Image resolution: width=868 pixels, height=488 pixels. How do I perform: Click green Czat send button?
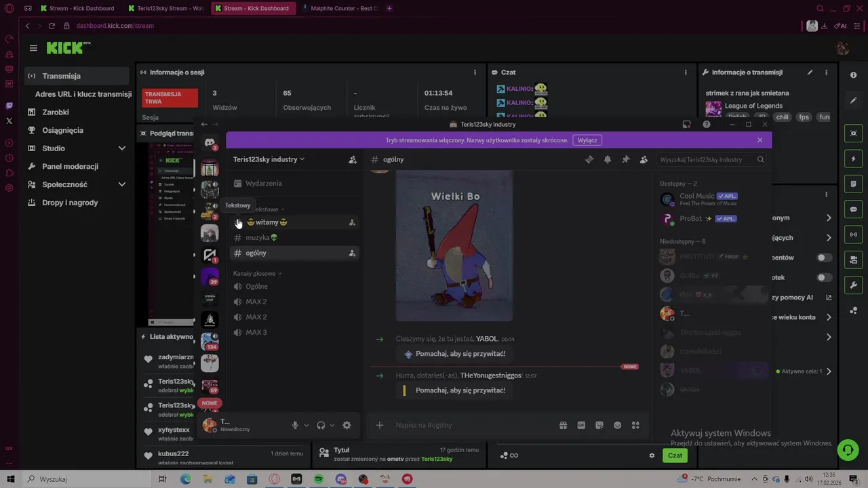coord(675,455)
